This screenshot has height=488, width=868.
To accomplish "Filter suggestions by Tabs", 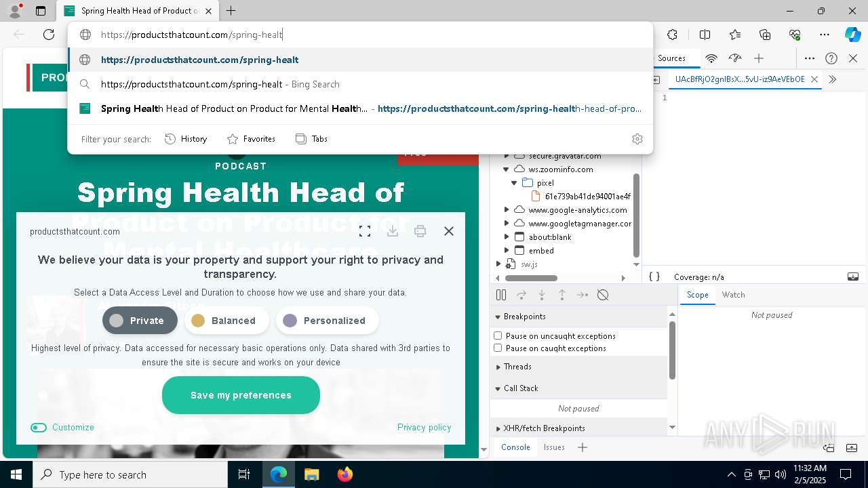I will [311, 139].
